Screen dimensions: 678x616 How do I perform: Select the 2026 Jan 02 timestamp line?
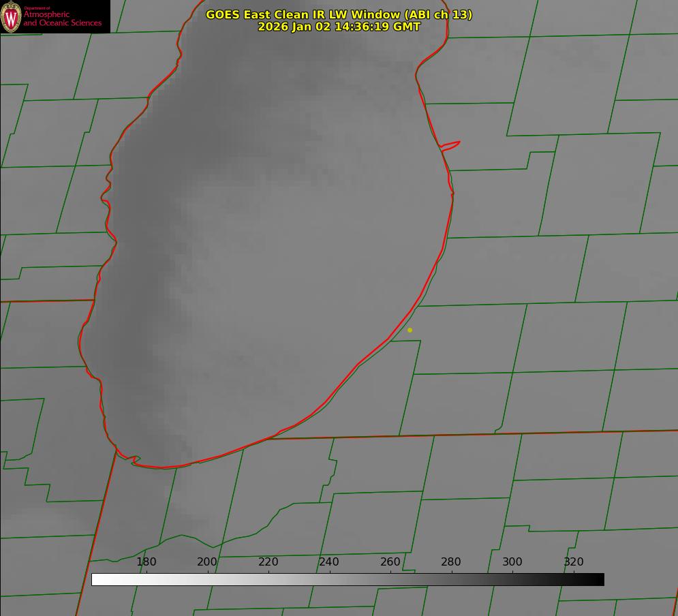point(339,27)
